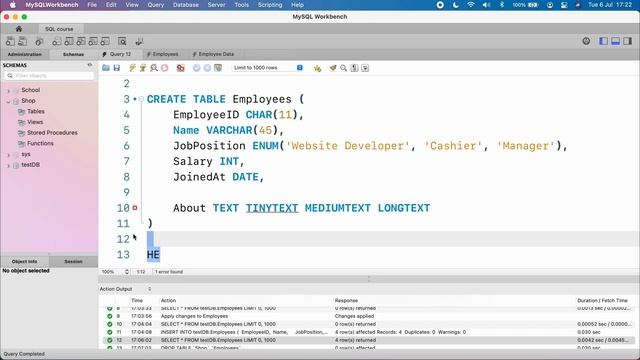Viewport: 640px width, 360px height.
Task: Create new table in active schema
Action: pos(69,41)
